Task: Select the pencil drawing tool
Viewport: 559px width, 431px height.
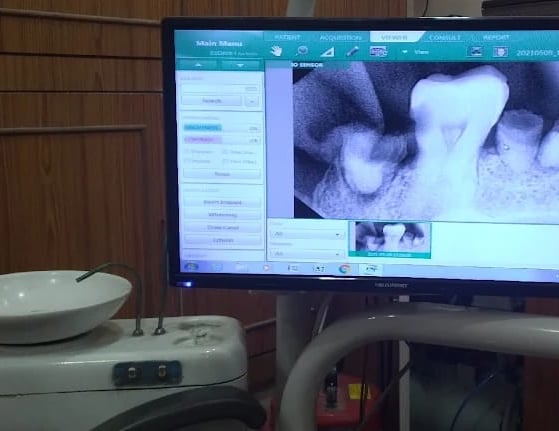Action: 353,51
